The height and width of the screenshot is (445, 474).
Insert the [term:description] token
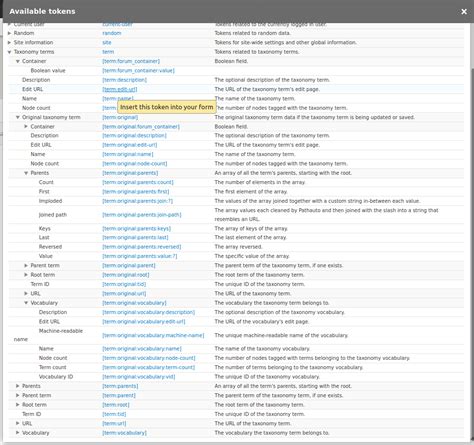tap(124, 80)
